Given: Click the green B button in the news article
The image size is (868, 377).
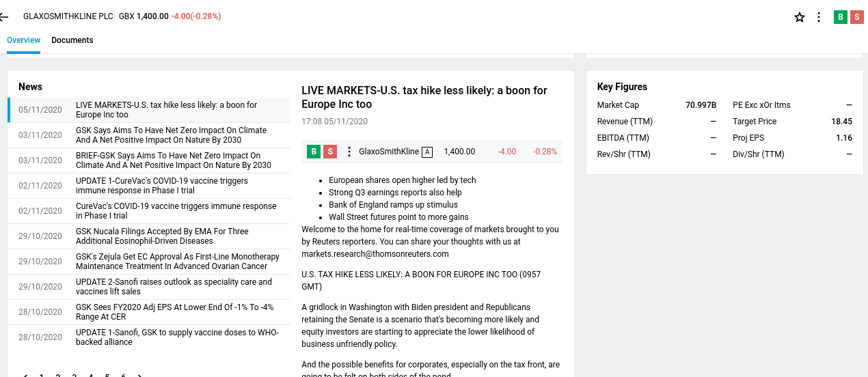Looking at the screenshot, I should (x=314, y=152).
